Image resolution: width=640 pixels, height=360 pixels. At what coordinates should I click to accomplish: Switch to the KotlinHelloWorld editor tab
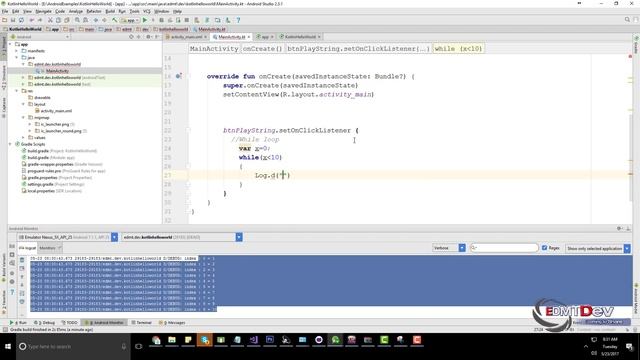[300, 37]
